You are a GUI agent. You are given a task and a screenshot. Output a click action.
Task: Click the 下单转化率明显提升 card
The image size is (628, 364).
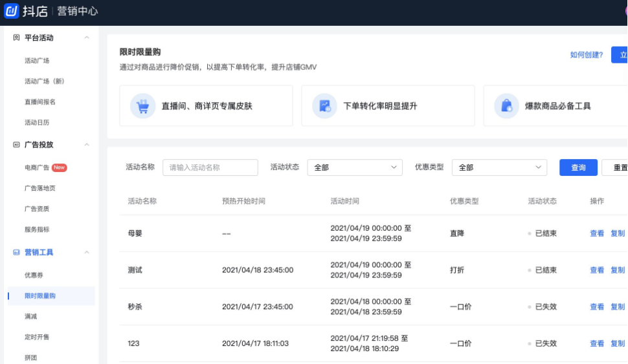388,105
